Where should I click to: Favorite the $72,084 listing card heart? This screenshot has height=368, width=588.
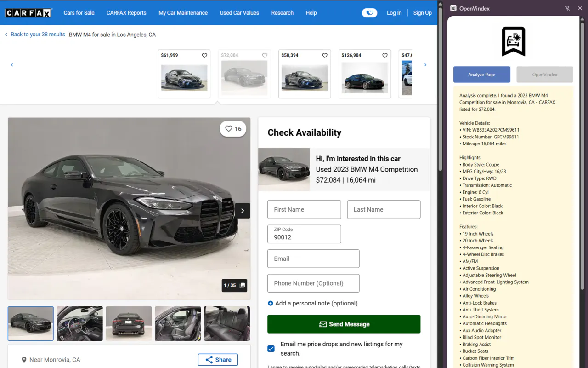[x=265, y=55]
